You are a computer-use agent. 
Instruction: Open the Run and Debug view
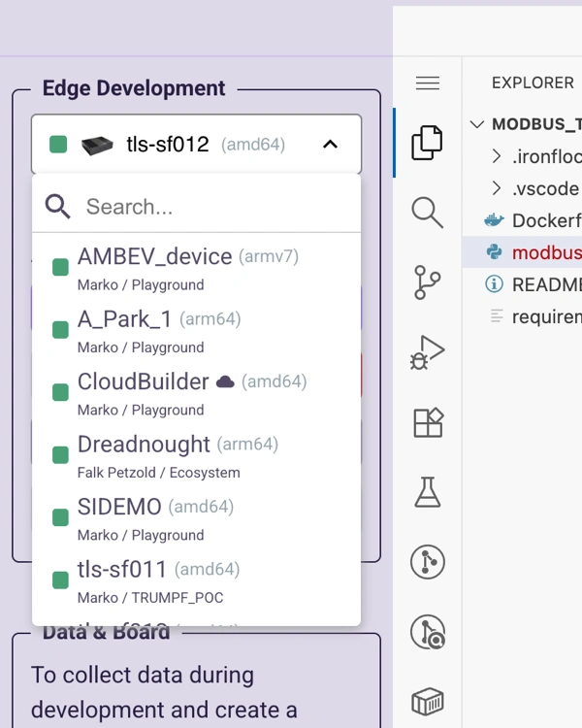coord(427,352)
